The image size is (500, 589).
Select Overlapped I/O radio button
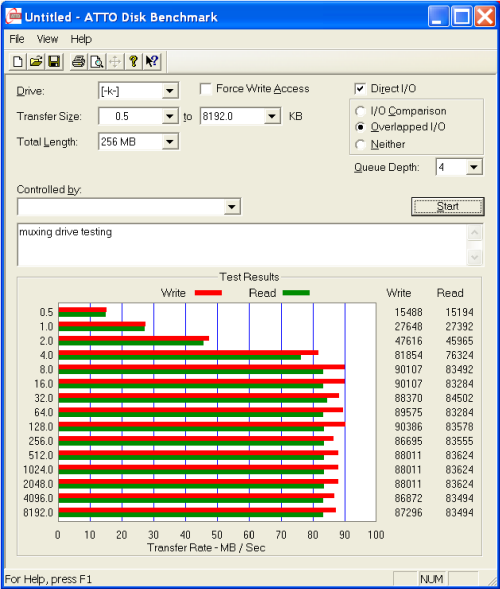360,127
